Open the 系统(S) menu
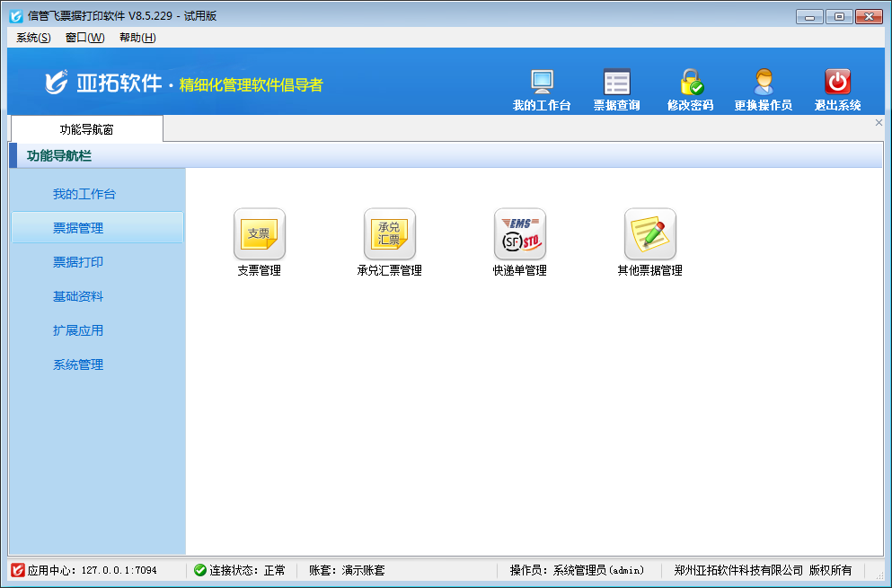892x588 pixels. pos(30,38)
